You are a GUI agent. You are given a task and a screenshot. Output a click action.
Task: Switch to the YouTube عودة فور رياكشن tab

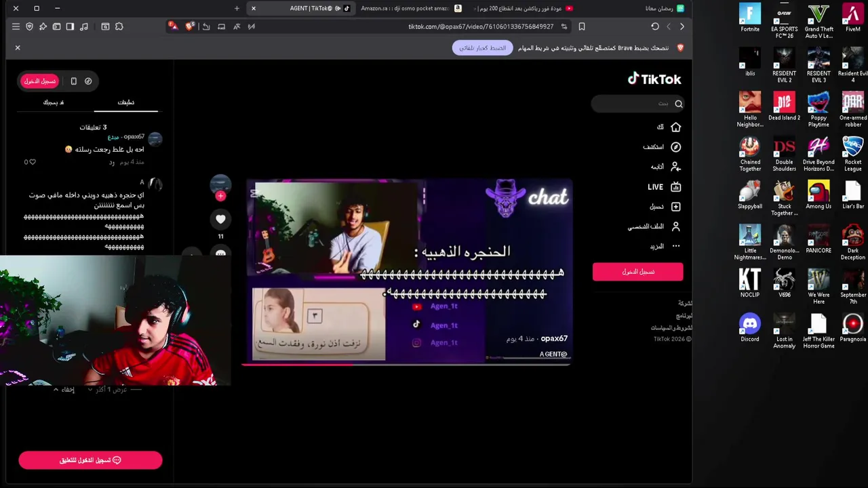click(x=524, y=8)
